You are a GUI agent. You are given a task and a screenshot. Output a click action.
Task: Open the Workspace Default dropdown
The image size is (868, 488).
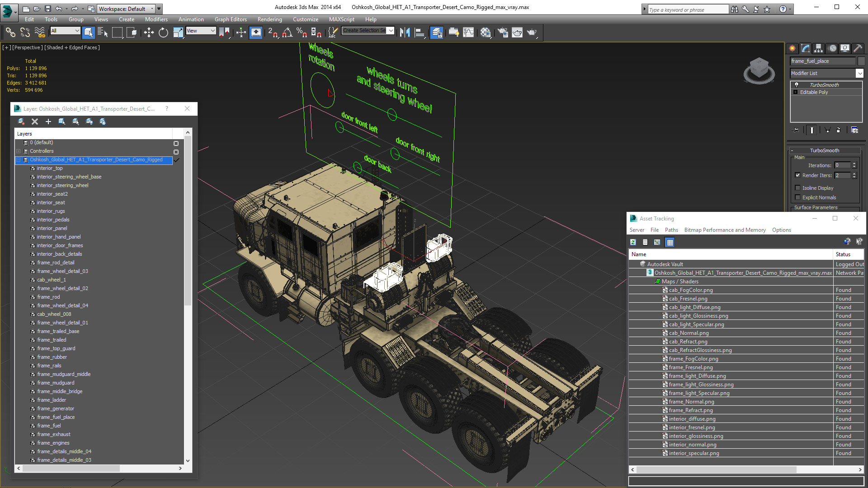tap(127, 9)
